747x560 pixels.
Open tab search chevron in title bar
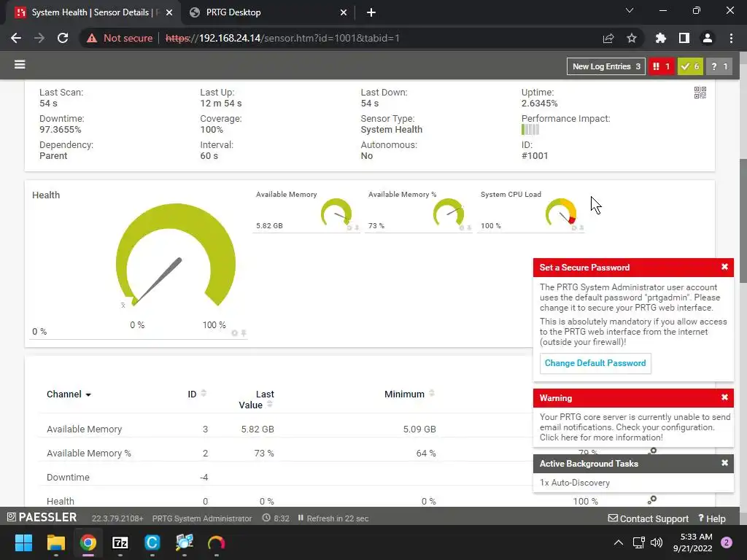(630, 10)
